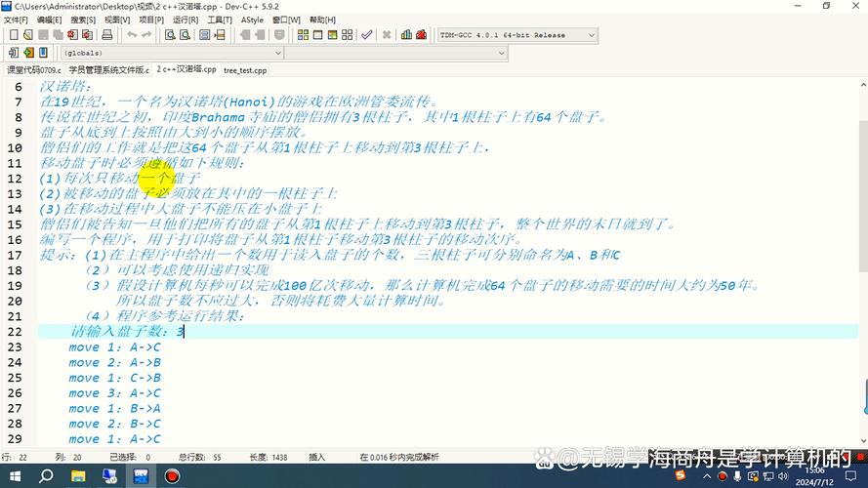Run the program with the window icon
The width and height of the screenshot is (868, 488).
pos(317,35)
